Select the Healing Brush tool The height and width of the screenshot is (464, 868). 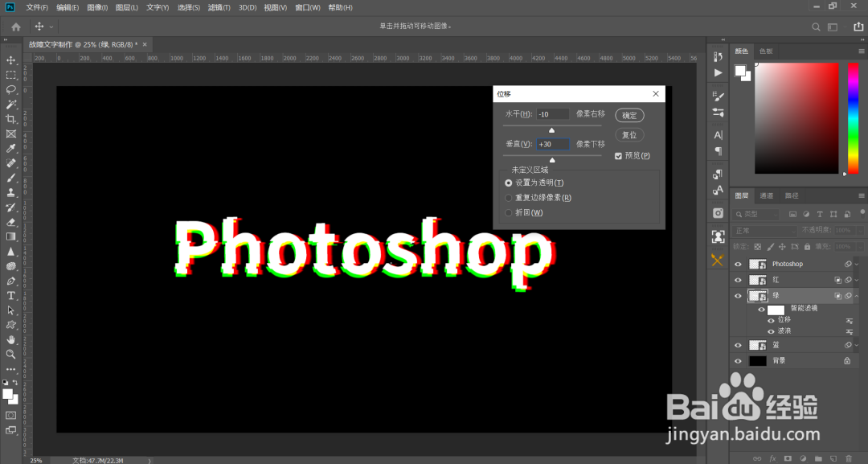pos(11,163)
